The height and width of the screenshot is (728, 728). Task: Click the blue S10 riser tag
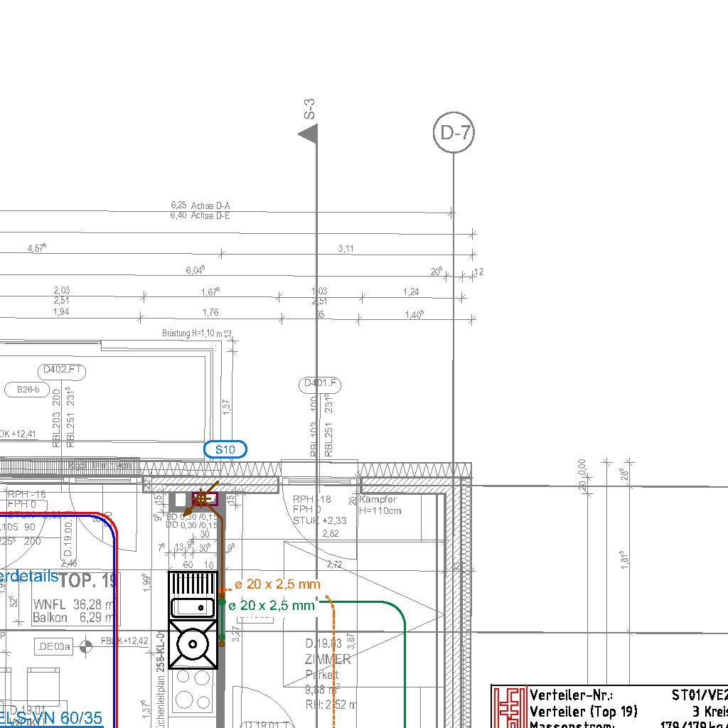pyautogui.click(x=225, y=449)
